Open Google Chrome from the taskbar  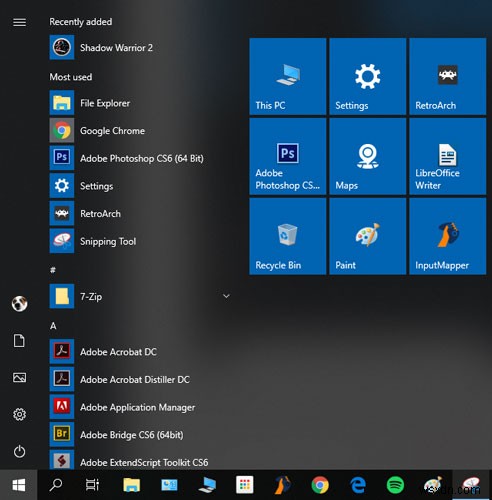(320, 485)
